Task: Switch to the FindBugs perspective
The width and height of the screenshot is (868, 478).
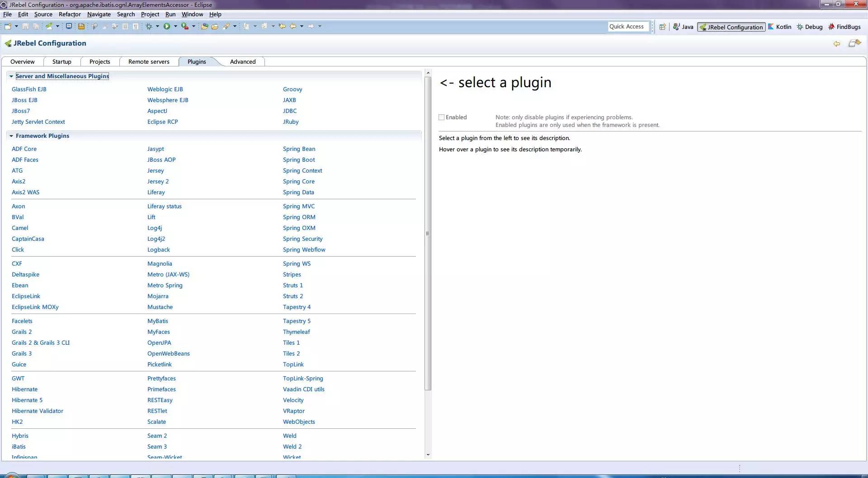Action: point(844,27)
